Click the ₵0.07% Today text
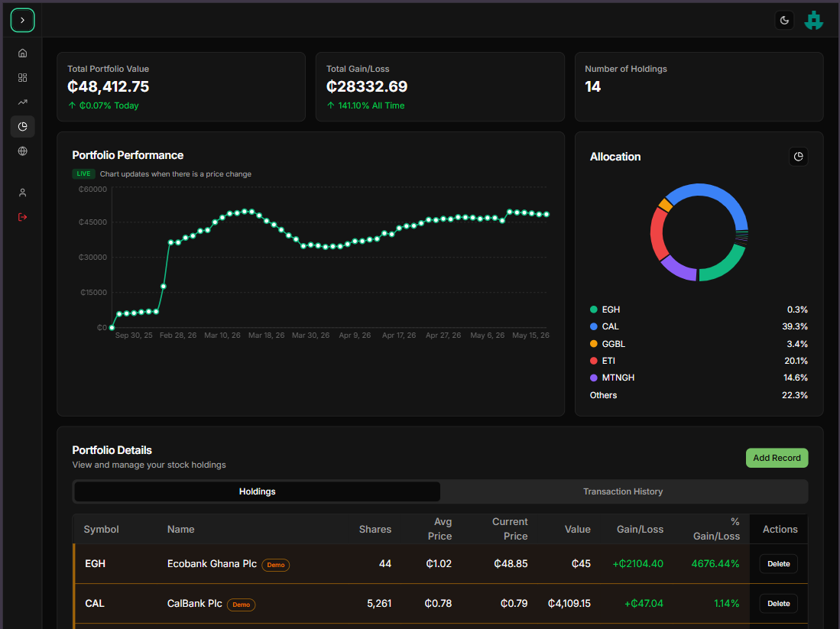This screenshot has width=840, height=629. 109,105
